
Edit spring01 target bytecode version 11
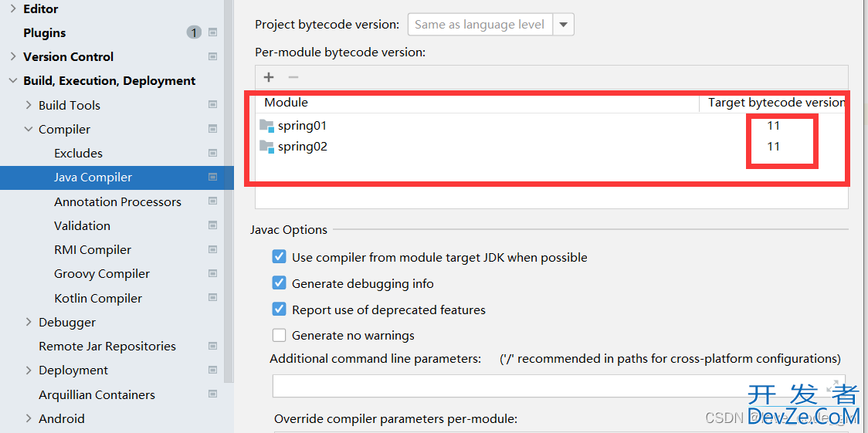pos(773,126)
